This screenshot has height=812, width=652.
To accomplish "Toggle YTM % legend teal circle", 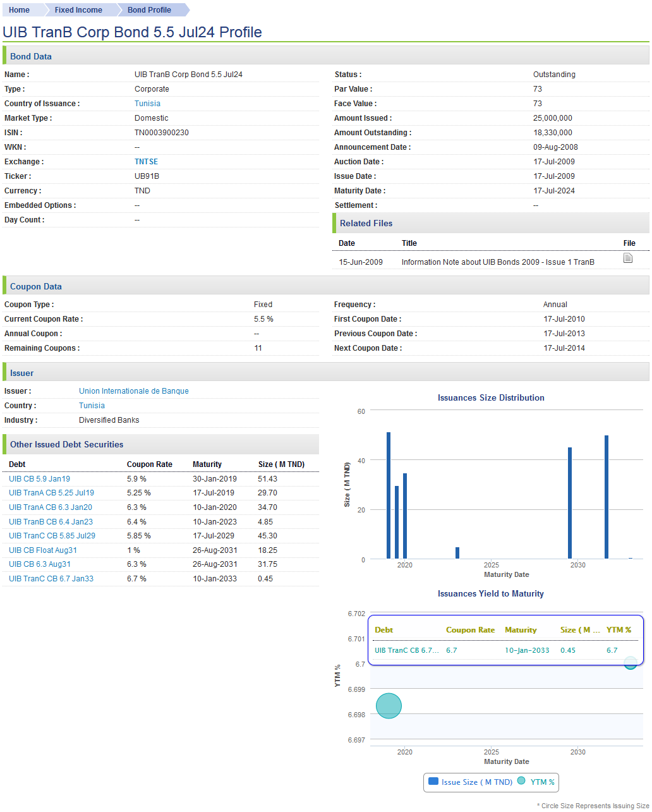I will point(521,781).
